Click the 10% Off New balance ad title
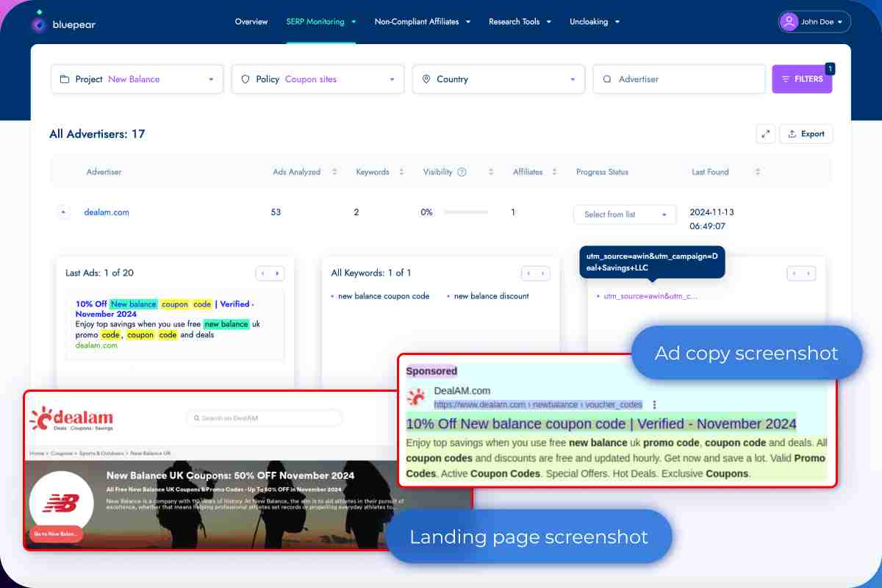Image resolution: width=882 pixels, height=588 pixels. (165, 309)
